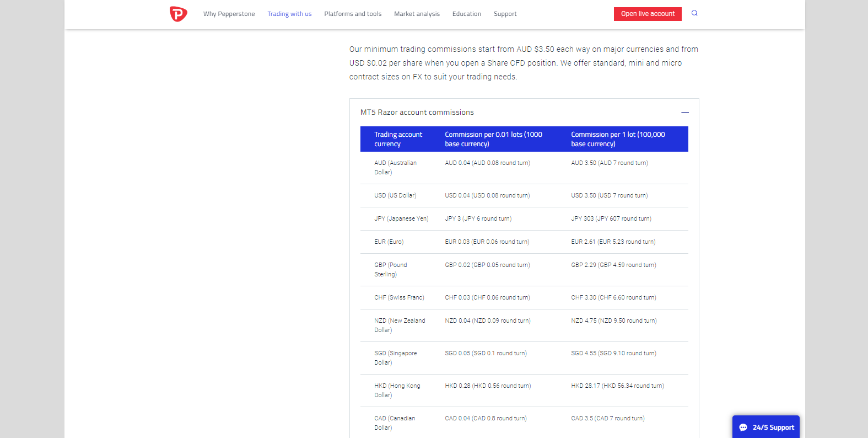Open the Why Pepperstone menu
This screenshot has width=868, height=438.
pyautogui.click(x=229, y=14)
